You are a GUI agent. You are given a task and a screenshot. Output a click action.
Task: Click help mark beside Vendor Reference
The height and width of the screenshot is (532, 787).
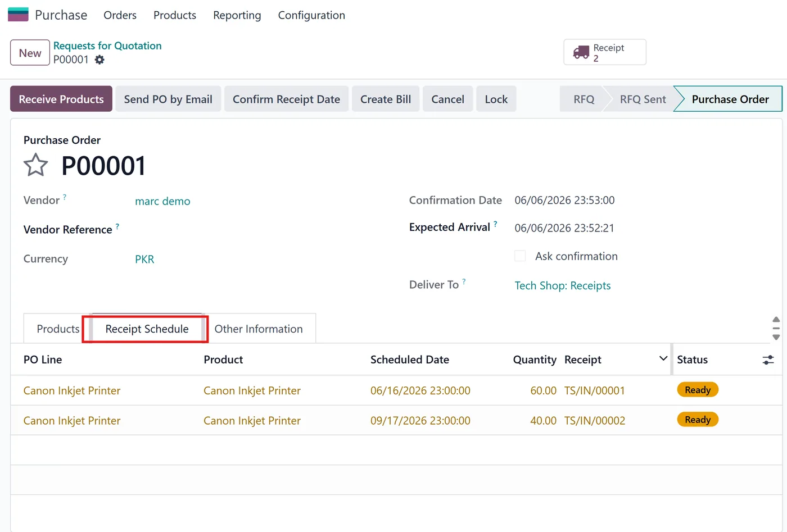point(117,226)
